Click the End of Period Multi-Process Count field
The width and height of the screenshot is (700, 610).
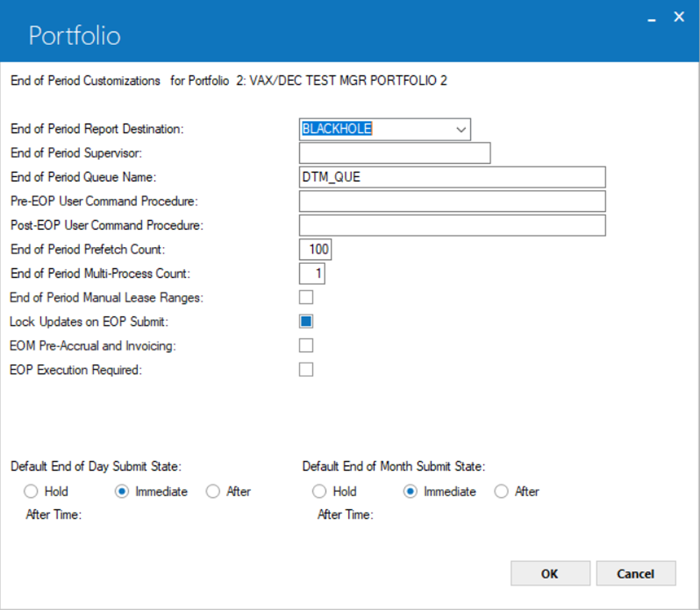[x=312, y=273]
